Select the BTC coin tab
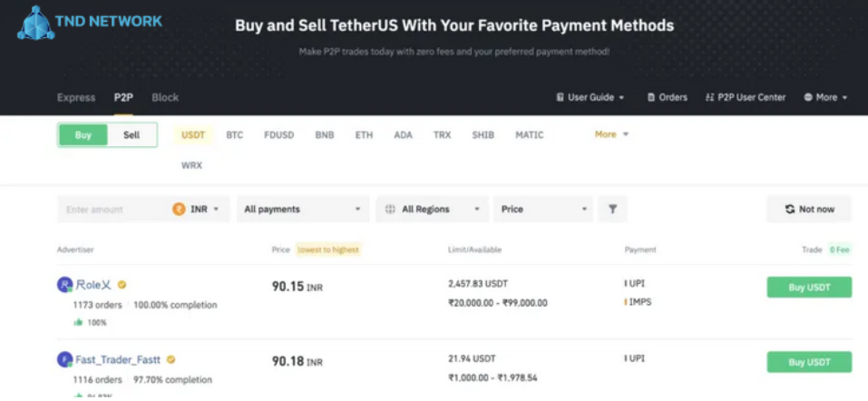The width and height of the screenshot is (868, 401). click(235, 135)
